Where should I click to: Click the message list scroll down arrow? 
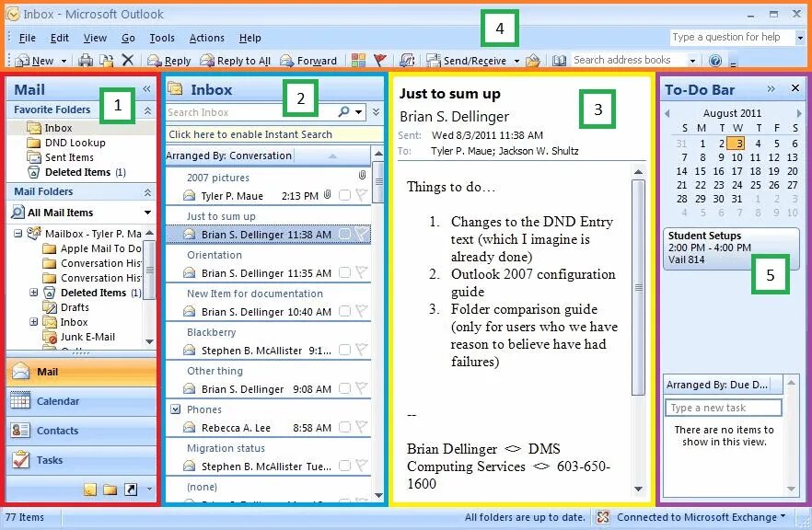[378, 495]
